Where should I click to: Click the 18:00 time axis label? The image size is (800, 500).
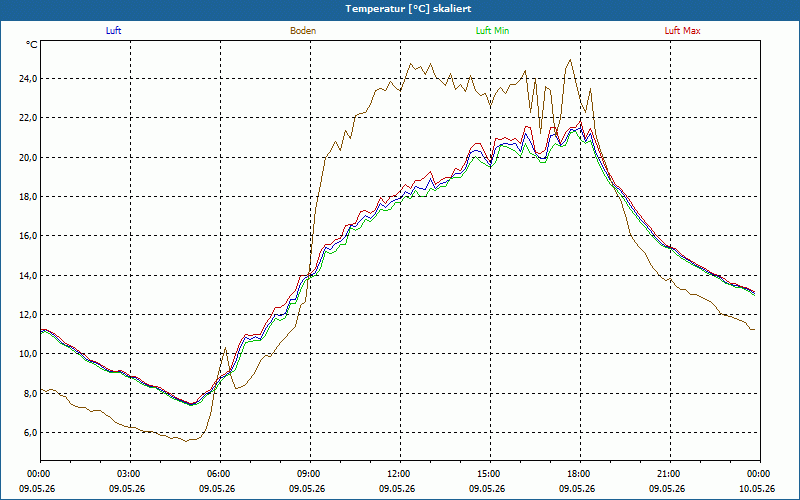(x=581, y=474)
